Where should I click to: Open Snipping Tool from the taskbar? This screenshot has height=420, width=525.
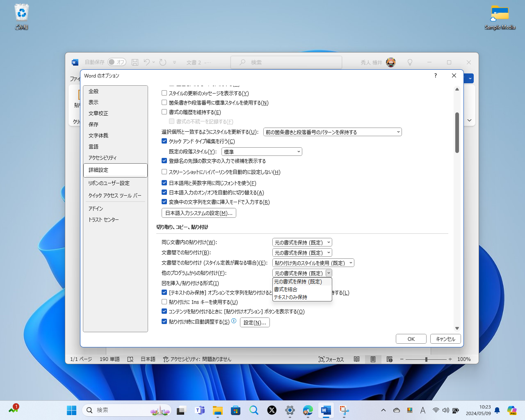344,410
